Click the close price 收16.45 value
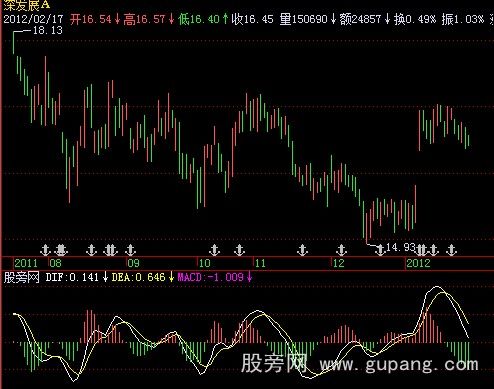Screen dimensions: 494x389 [x=252, y=19]
